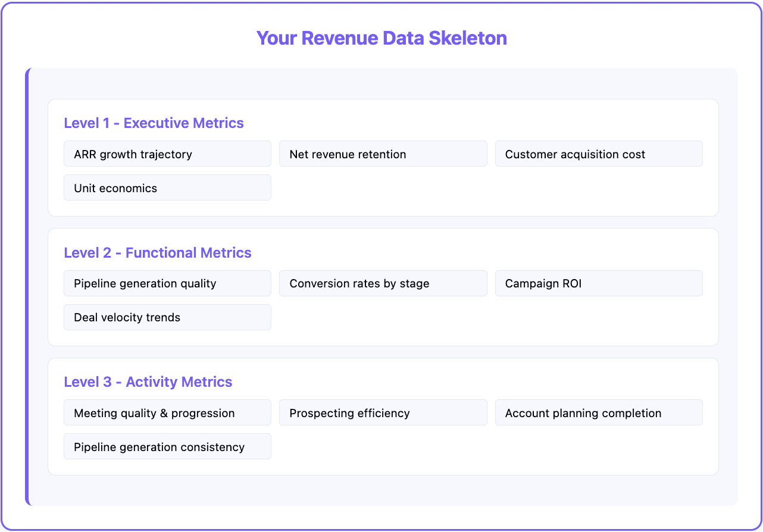Click the Level 1 - Executive Metrics heading

pos(154,123)
